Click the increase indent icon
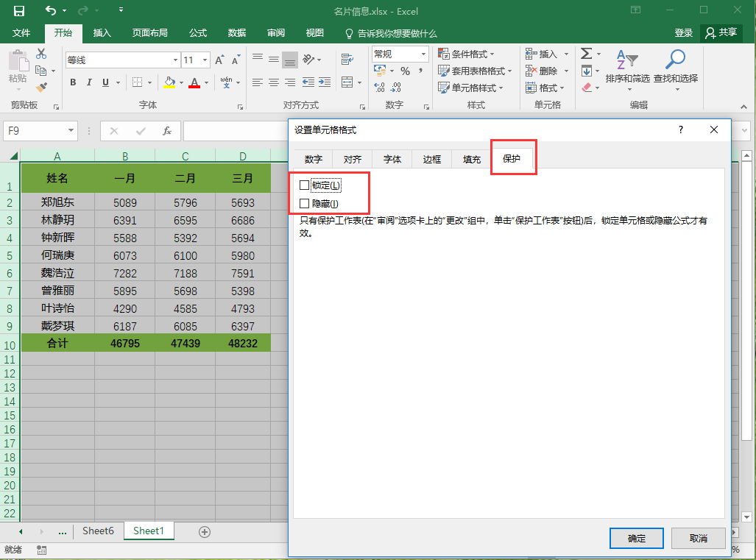 pyautogui.click(x=325, y=82)
